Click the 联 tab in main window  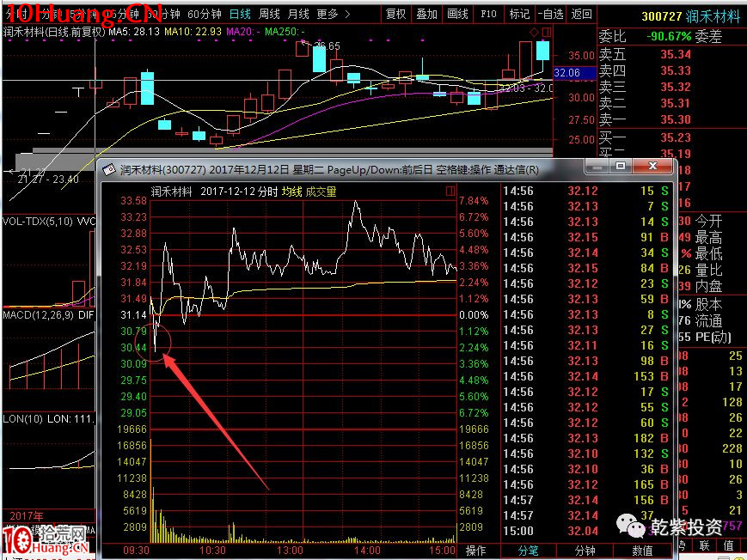(x=705, y=545)
